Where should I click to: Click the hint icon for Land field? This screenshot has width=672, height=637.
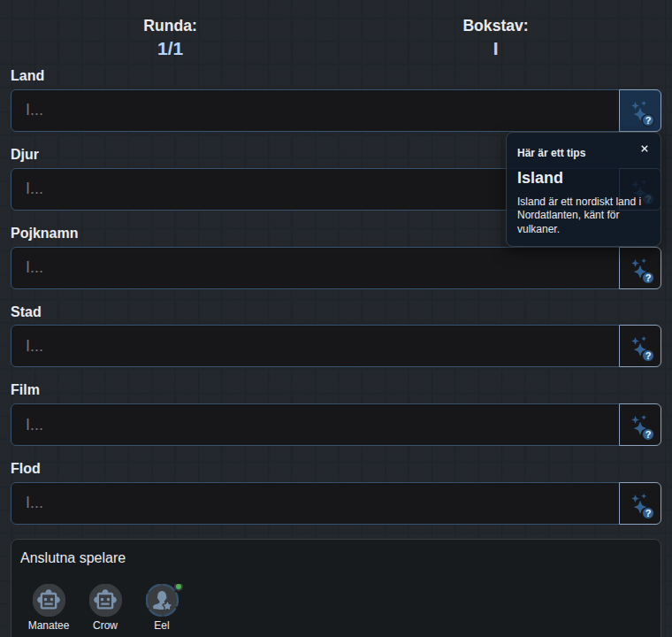coord(640,111)
